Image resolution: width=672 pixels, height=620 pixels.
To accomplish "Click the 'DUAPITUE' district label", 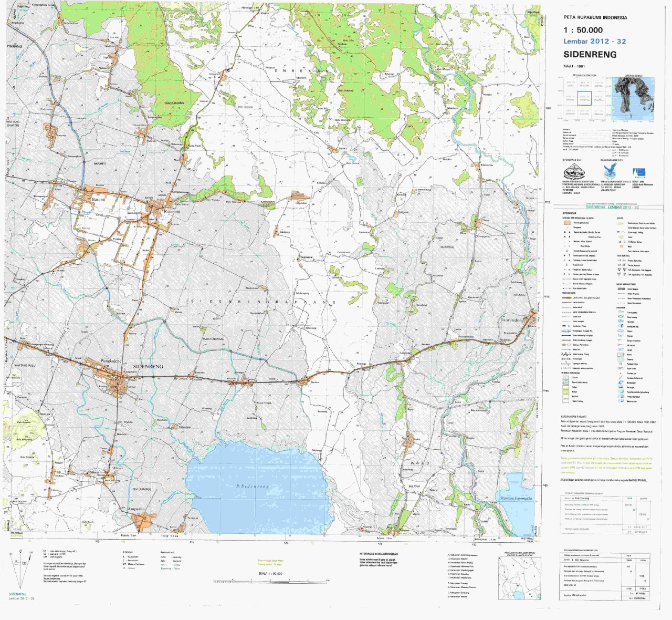I will [x=447, y=246].
